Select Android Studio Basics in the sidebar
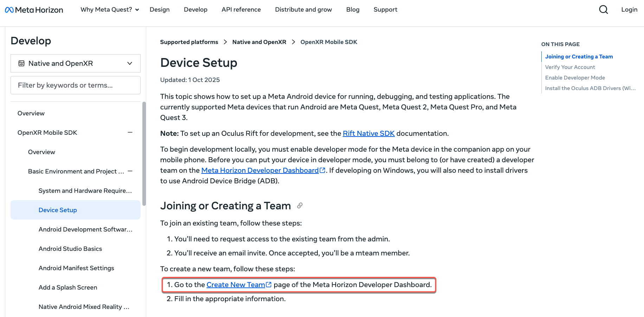Viewport: 644px width, 317px height. (x=70, y=248)
